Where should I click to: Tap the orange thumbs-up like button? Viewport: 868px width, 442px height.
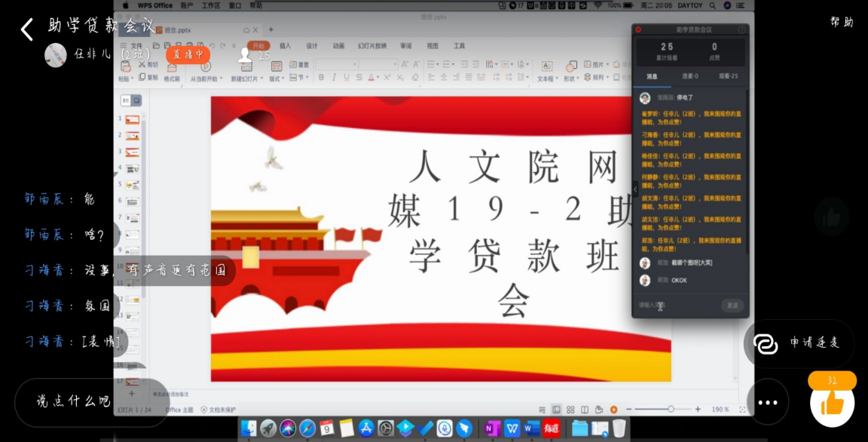(x=832, y=404)
